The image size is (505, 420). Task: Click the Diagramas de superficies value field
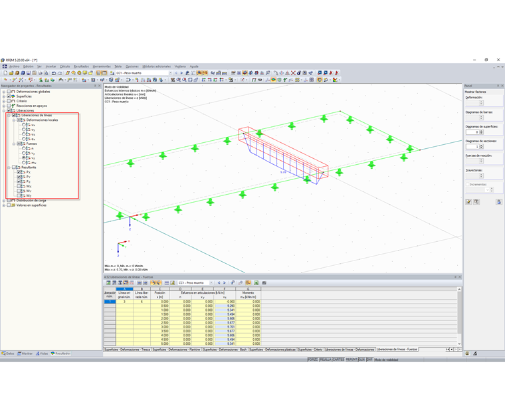[x=472, y=132]
